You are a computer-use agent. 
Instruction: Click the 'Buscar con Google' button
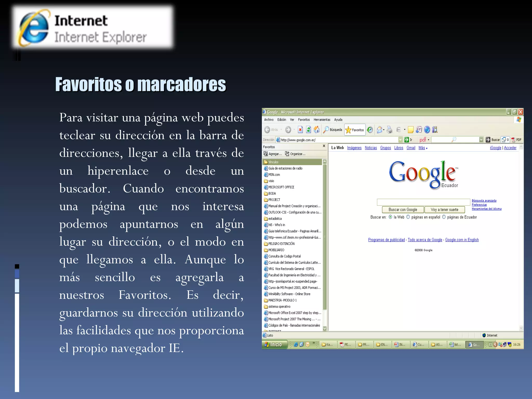[403, 209]
